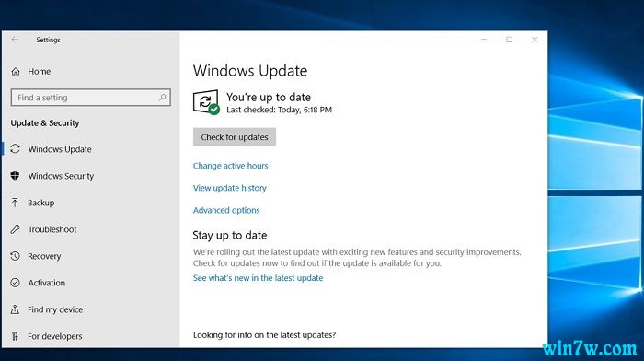Open Find my device settings

click(x=55, y=309)
